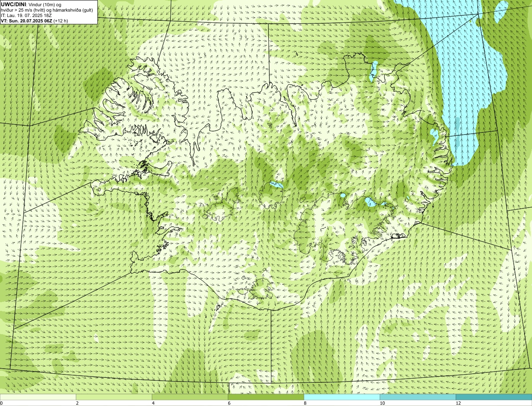532x406 pixels.
Task: Select the "(+12 h)" forecast offset text
Action: [x=61, y=20]
